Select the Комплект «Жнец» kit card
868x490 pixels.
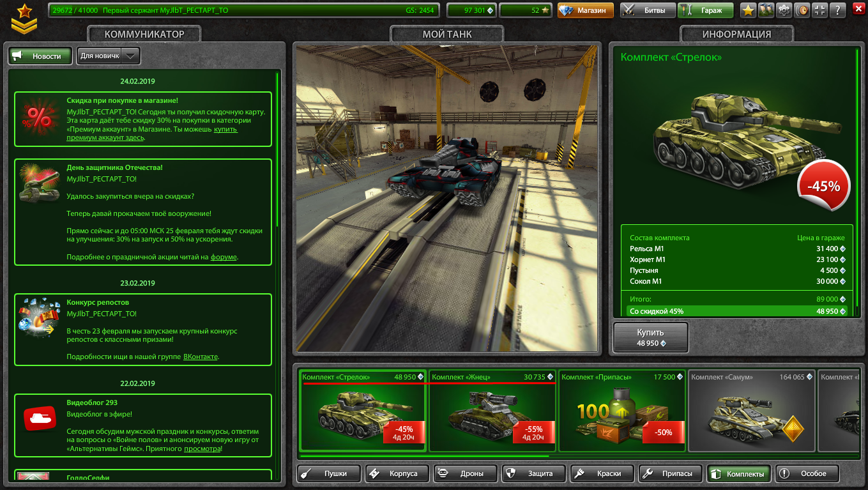[x=492, y=410]
